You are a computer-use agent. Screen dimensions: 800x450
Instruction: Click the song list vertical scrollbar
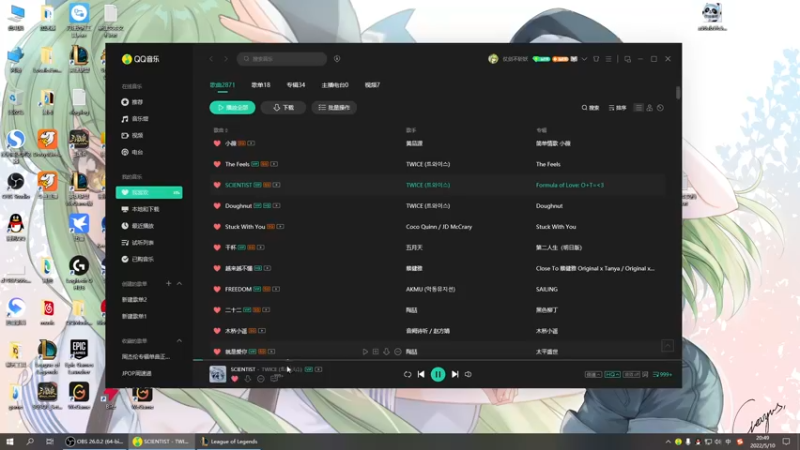pos(678,93)
